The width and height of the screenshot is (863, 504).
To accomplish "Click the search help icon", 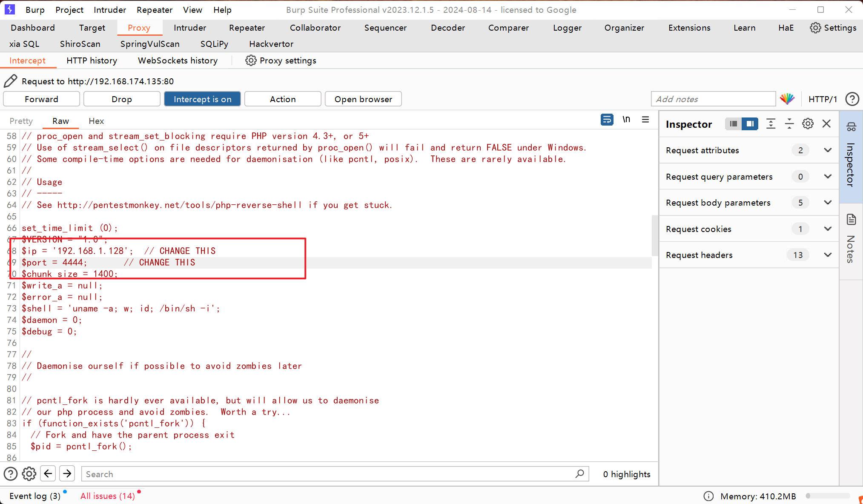I will pos(10,474).
